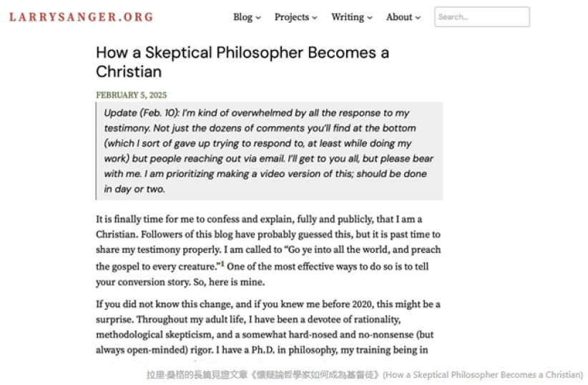The image size is (588, 385).
Task: Click the word "Christian" in the title
Action: (x=129, y=72)
